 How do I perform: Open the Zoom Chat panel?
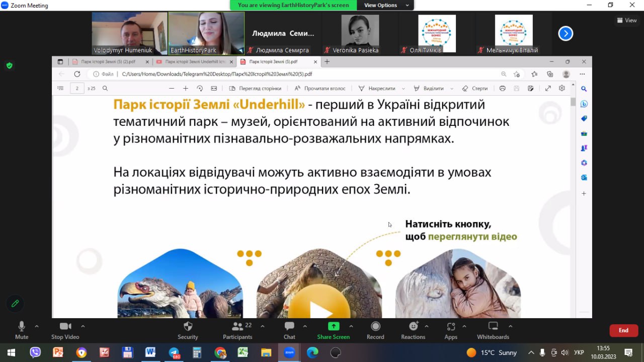289,326
